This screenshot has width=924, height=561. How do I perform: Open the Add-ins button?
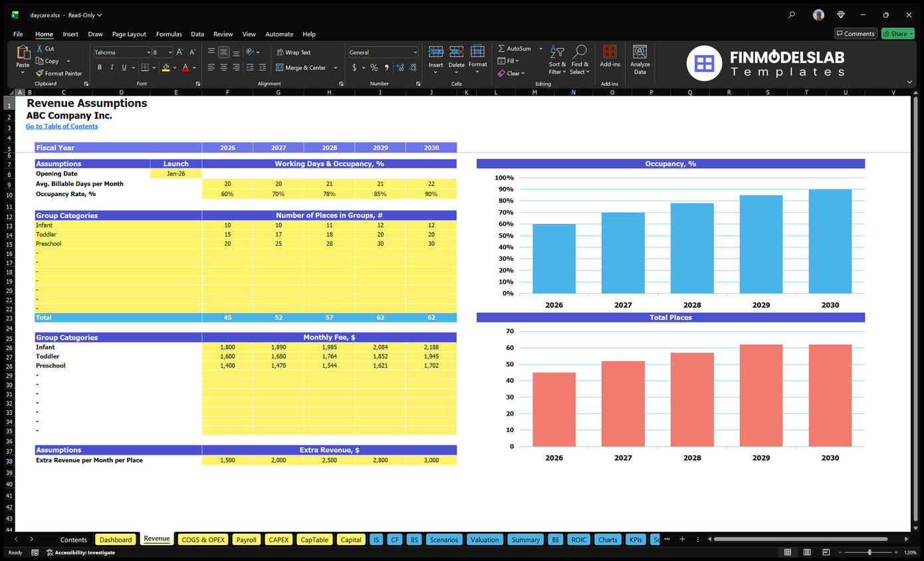[610, 56]
